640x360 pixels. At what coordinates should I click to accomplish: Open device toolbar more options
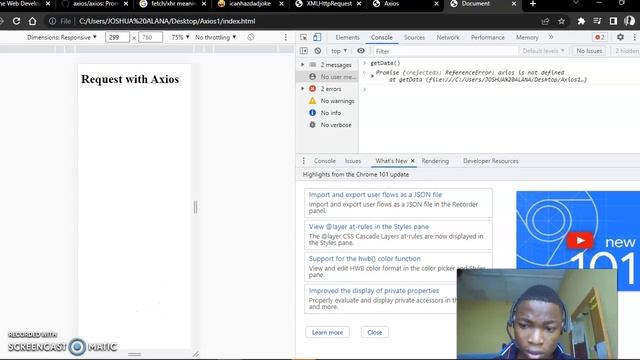point(285,37)
